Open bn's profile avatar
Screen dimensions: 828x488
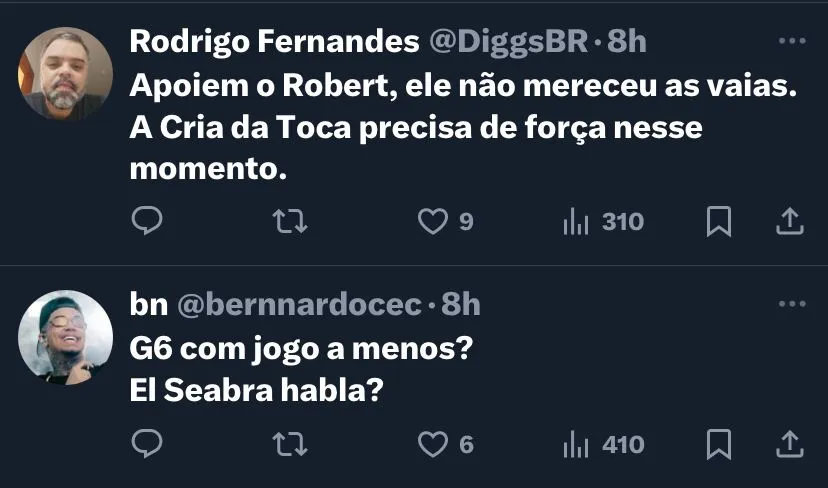[66, 336]
